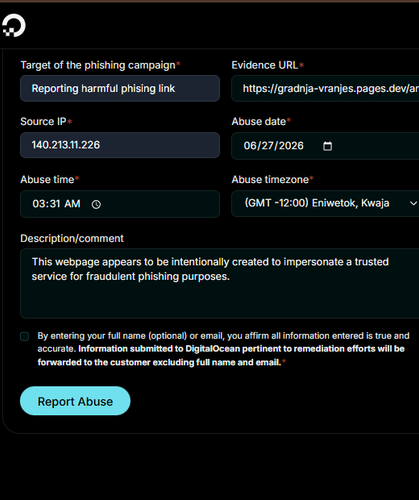Select the day 27 in Abuse date

pos(266,146)
